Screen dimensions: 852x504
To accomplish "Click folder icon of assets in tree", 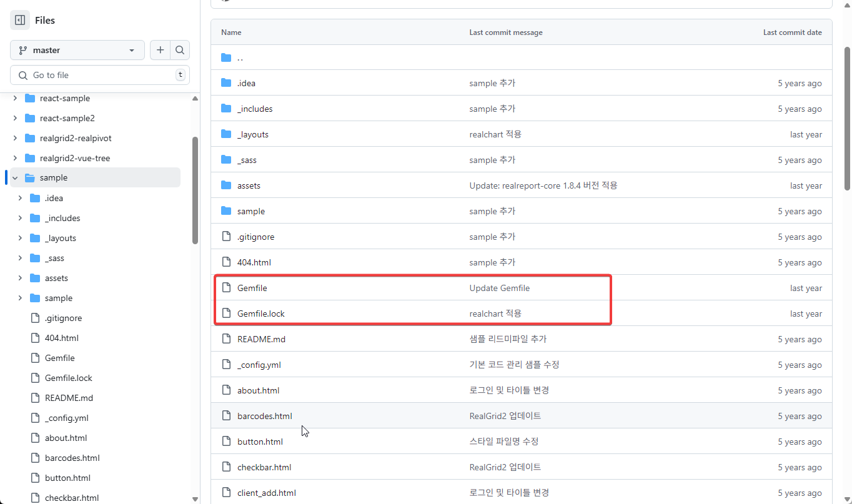I will [x=35, y=278].
